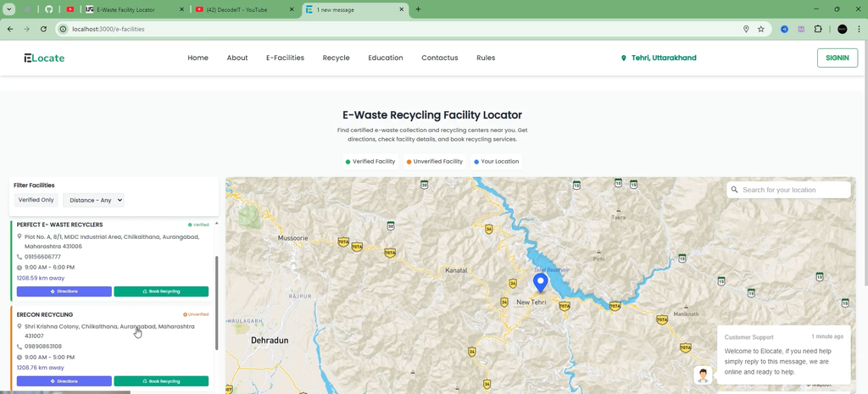868x394 pixels.
Task: Click the Dehradun label on the map
Action: tap(270, 341)
